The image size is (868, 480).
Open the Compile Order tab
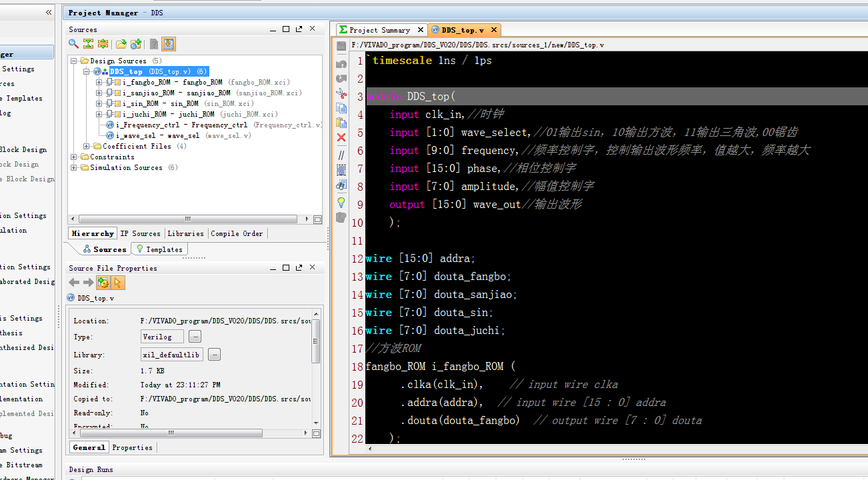point(237,233)
